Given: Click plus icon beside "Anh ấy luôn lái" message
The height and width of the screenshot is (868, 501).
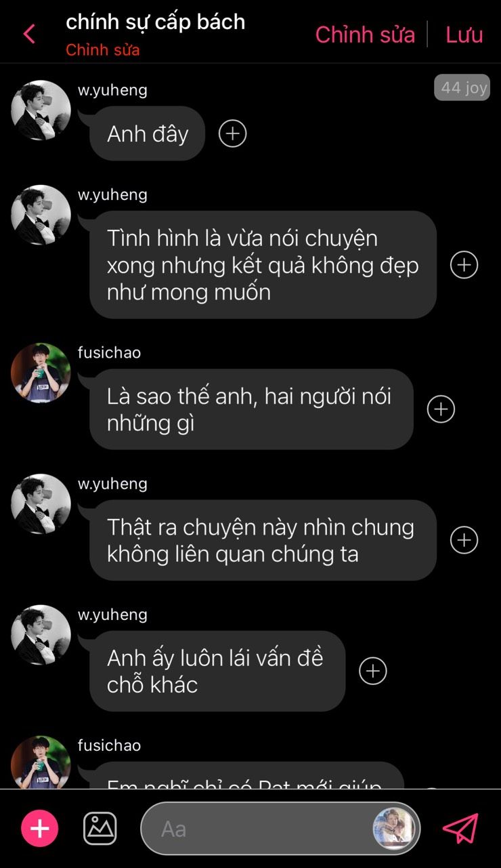Looking at the screenshot, I should 373,671.
